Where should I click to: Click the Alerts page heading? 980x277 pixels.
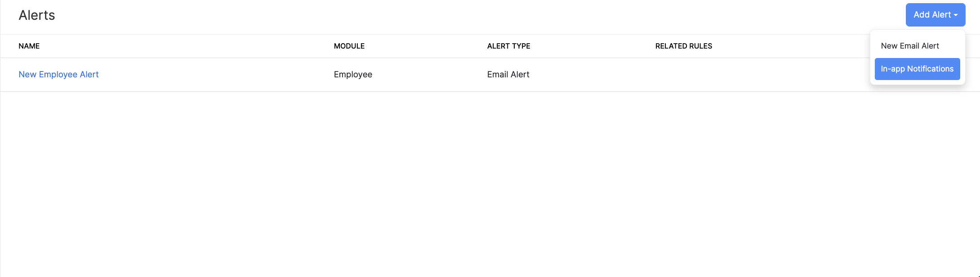click(37, 15)
